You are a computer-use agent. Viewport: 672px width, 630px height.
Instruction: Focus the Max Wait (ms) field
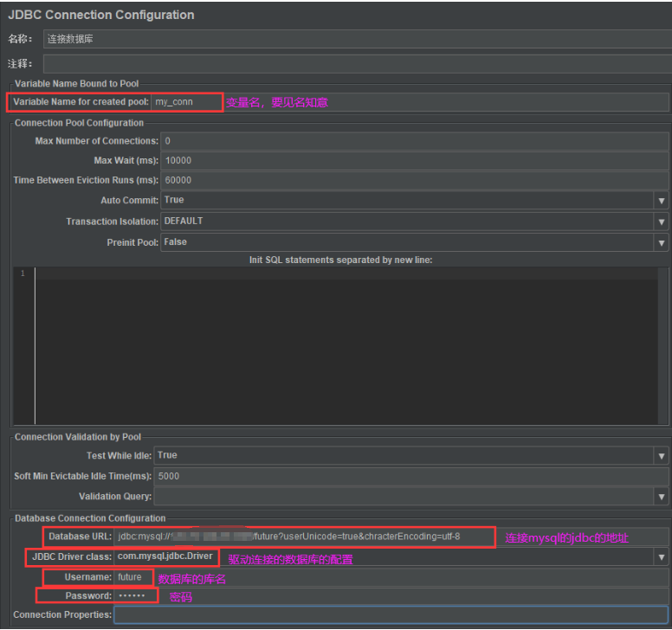tap(414, 161)
